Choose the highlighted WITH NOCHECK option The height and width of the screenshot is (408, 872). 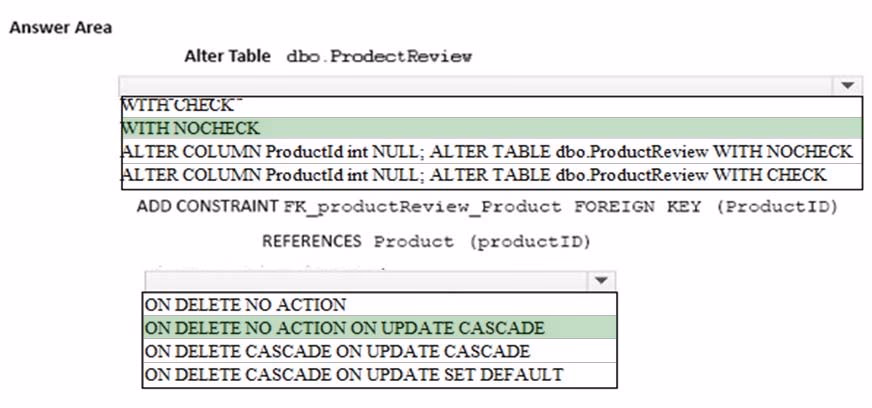point(492,128)
